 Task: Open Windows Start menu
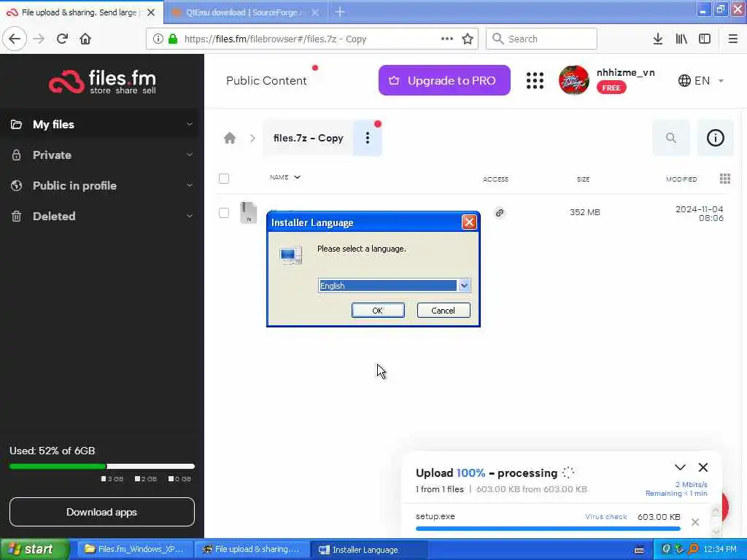pyautogui.click(x=34, y=549)
